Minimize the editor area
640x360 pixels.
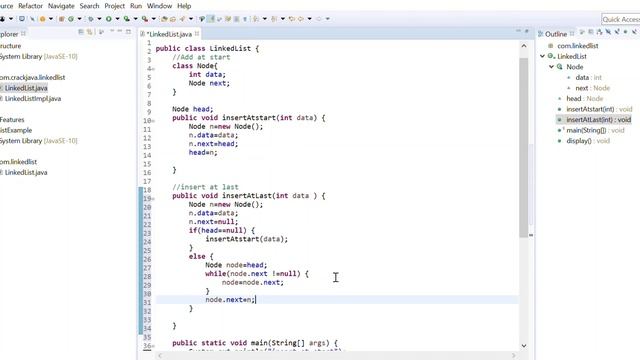(x=518, y=31)
